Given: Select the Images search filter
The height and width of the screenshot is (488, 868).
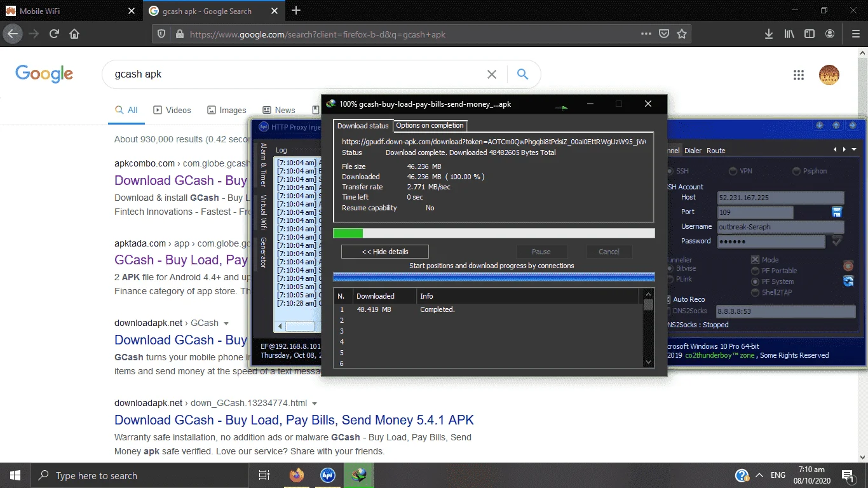Looking at the screenshot, I should point(227,110).
